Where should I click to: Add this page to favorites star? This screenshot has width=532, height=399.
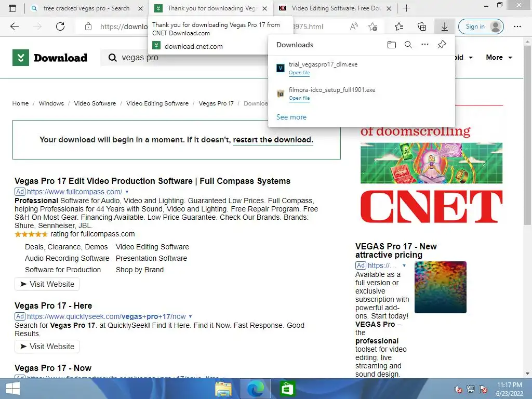[373, 26]
